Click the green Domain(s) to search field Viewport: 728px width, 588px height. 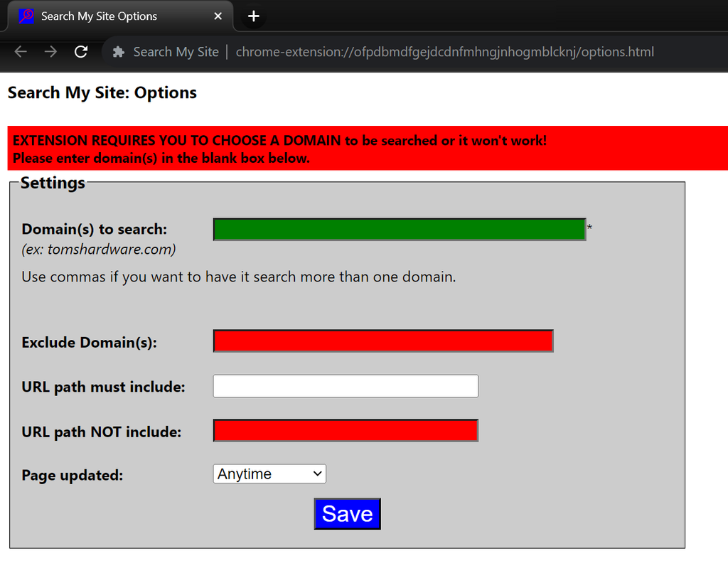click(399, 228)
